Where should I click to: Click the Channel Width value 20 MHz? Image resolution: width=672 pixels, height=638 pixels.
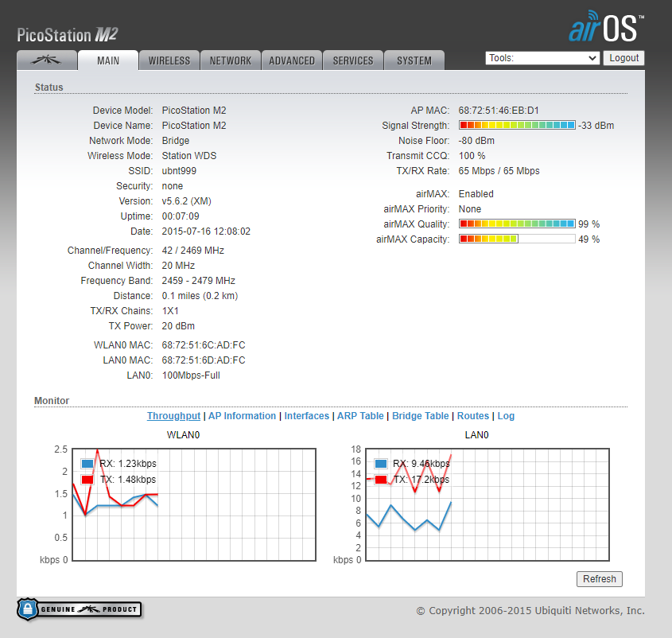(178, 266)
